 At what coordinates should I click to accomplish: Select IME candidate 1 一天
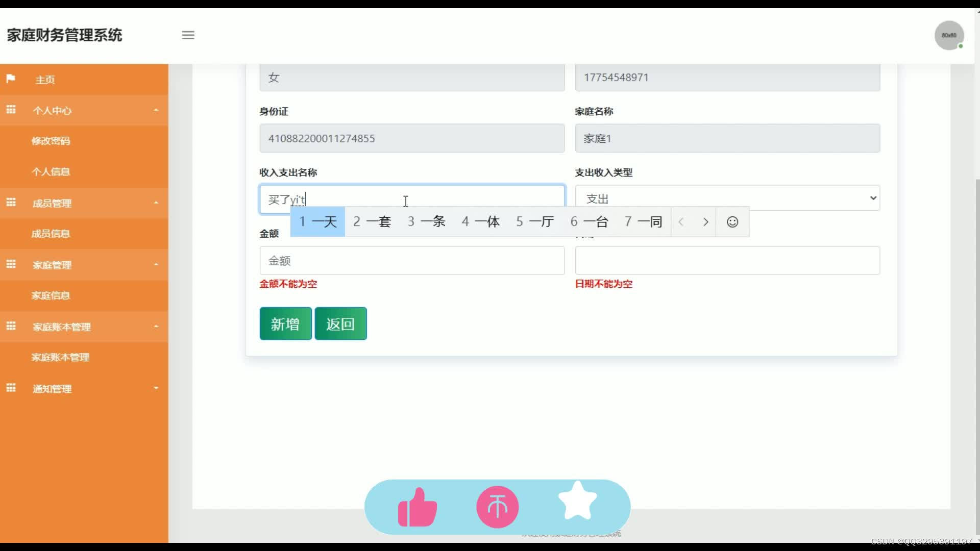point(318,222)
